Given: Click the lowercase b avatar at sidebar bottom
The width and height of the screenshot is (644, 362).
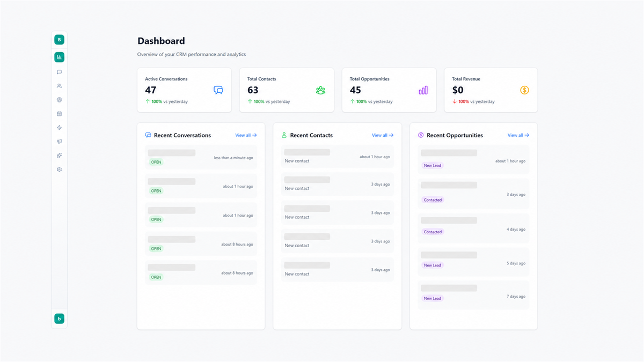Looking at the screenshot, I should (59, 319).
